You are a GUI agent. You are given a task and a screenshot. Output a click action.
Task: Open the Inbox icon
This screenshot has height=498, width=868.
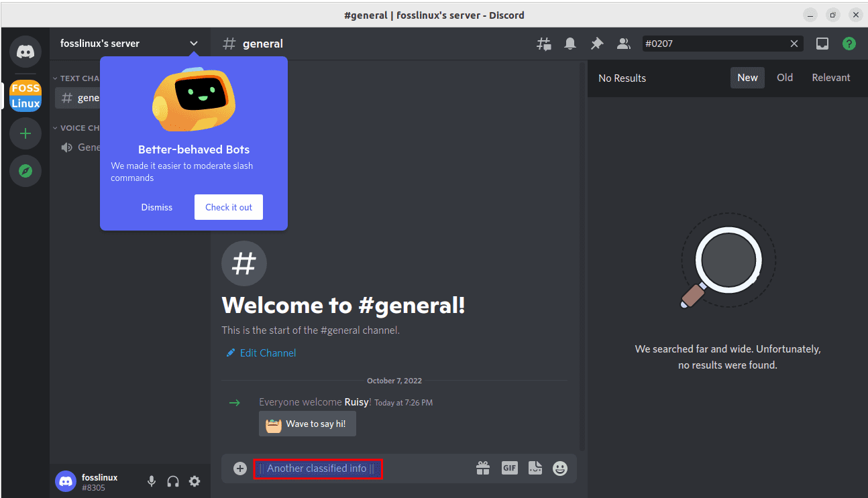822,44
